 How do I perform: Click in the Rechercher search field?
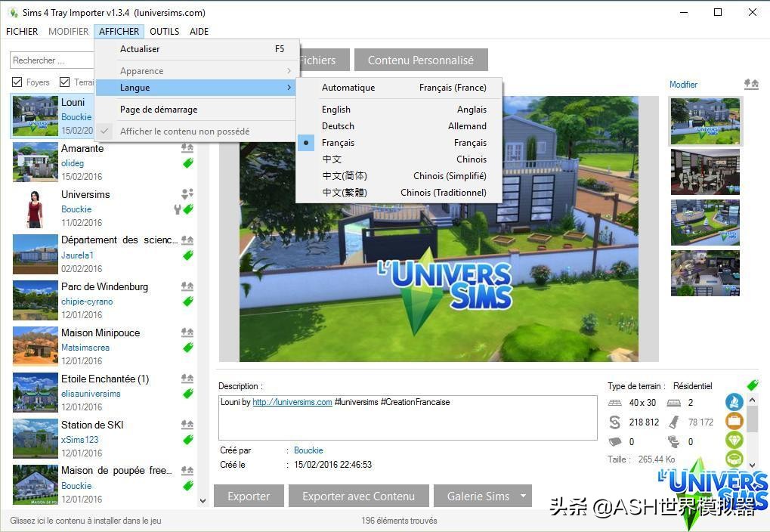[52, 60]
